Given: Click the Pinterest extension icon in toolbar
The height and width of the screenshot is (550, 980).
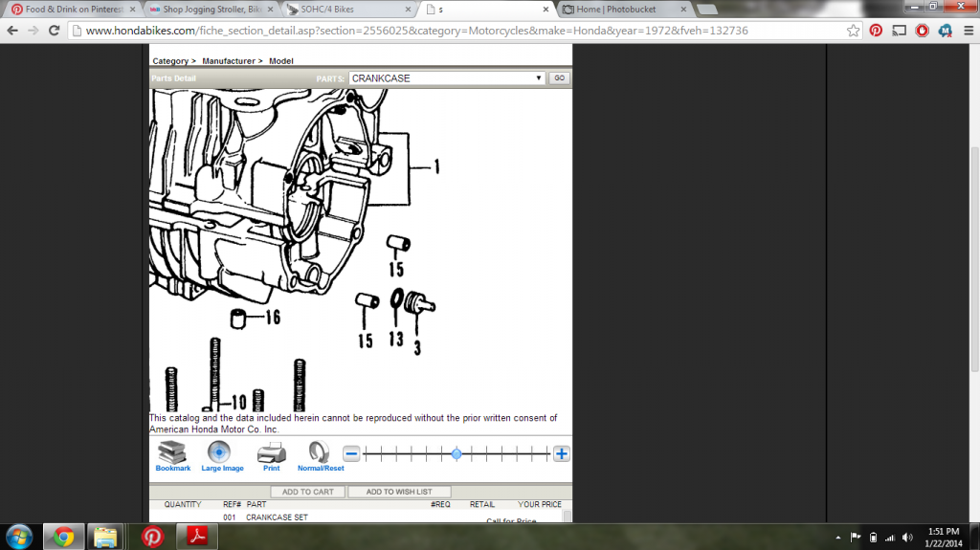Looking at the screenshot, I should (x=876, y=31).
